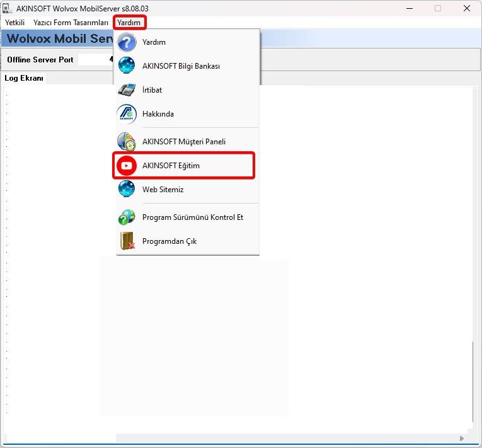The width and height of the screenshot is (482, 448).
Task: Click the blue question mark Yardım icon
Action: coord(127,42)
